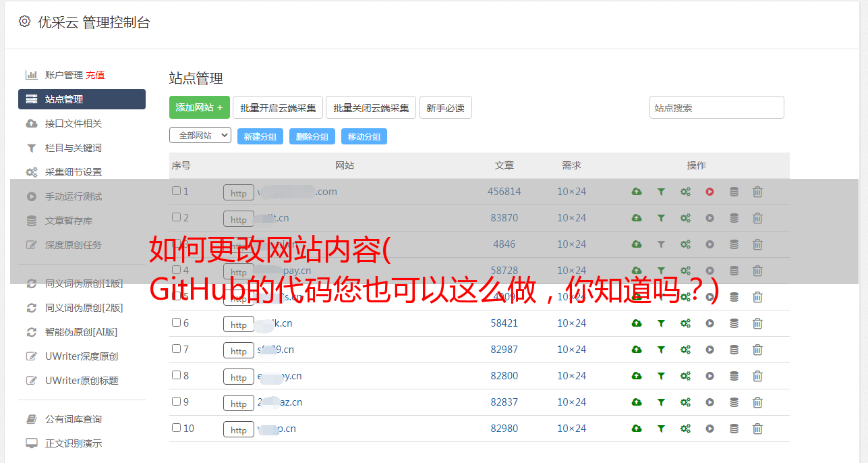Image resolution: width=868 pixels, height=463 pixels.
Task: Click the gear icon beside 优采云 管理控制台
Action: pos(25,22)
